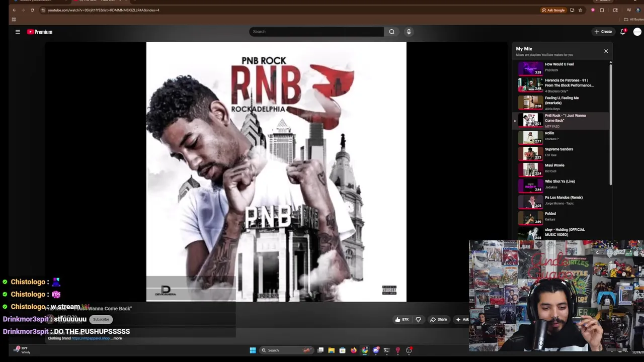Open the account avatar menu
The width and height of the screenshot is (644, 362).
[x=637, y=32]
